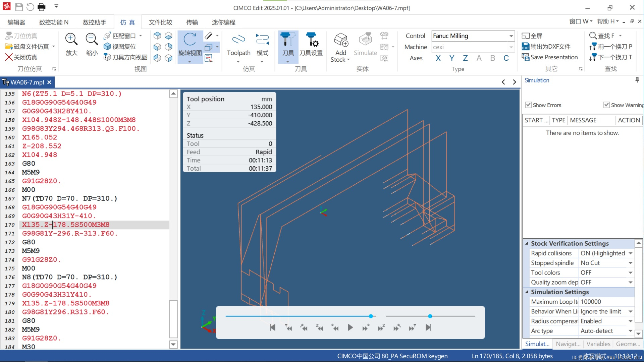Toggle the C axis button
This screenshot has height=362, width=644.
pyautogui.click(x=506, y=58)
